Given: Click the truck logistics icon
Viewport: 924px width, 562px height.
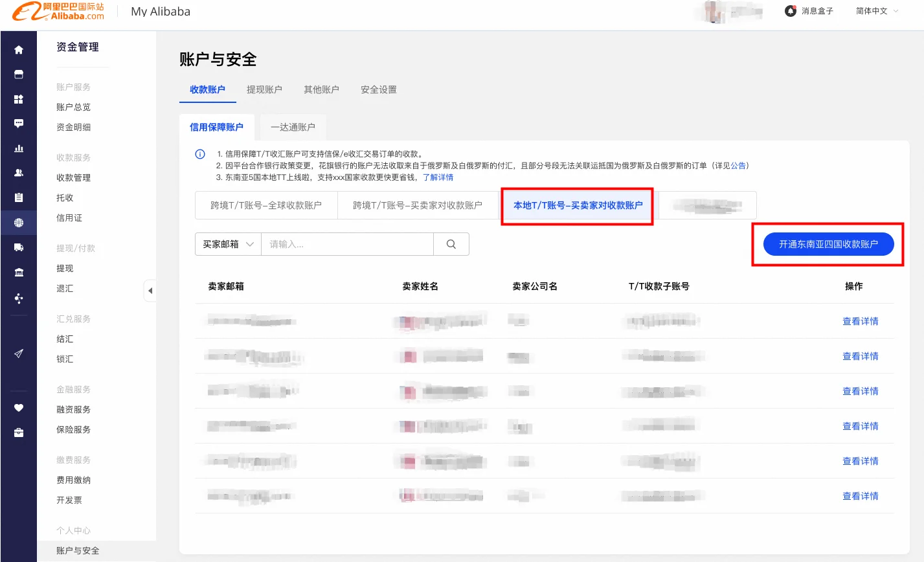Looking at the screenshot, I should (19, 247).
